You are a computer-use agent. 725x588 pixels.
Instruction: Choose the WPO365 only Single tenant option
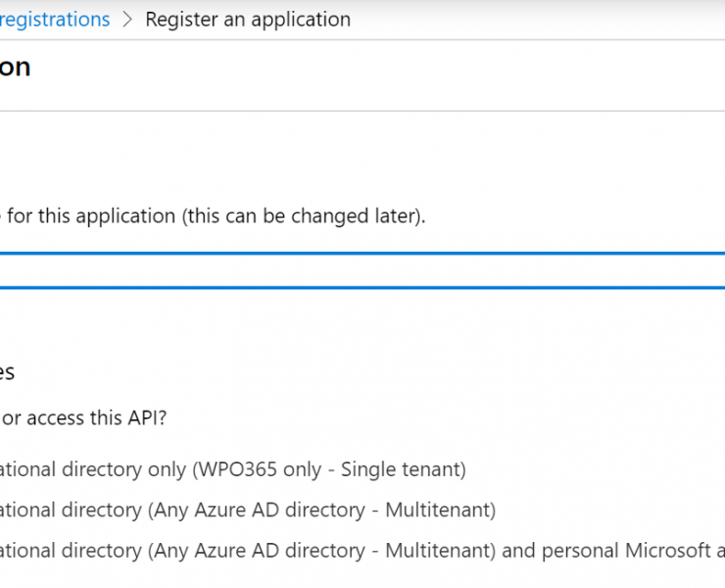(x=232, y=469)
